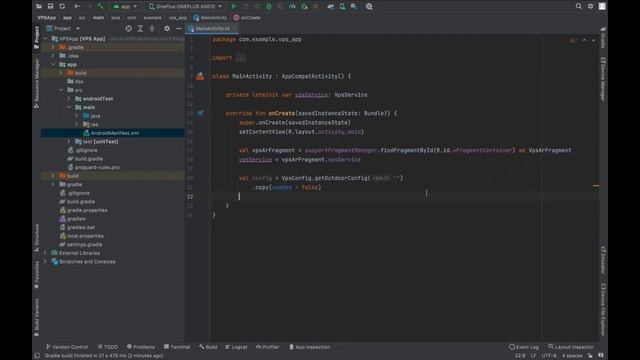The width and height of the screenshot is (640, 360).
Task: Open the Project view selector dropdown
Action: click(63, 28)
